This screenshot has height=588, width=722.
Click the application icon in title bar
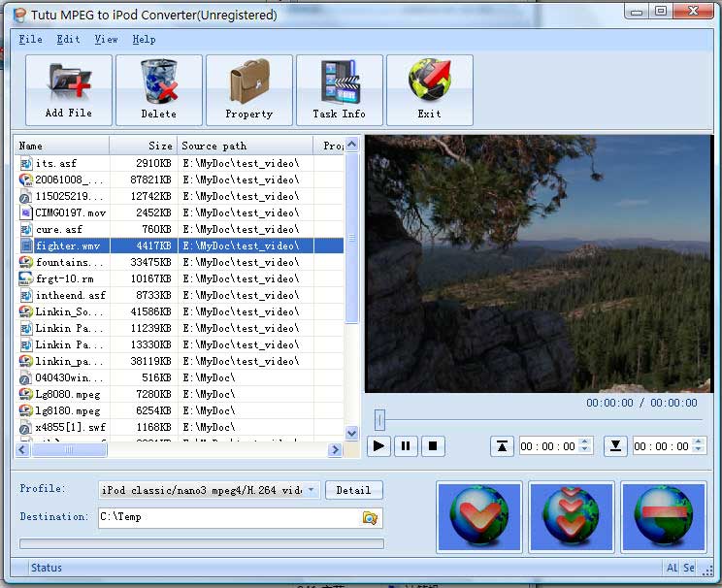[19, 16]
